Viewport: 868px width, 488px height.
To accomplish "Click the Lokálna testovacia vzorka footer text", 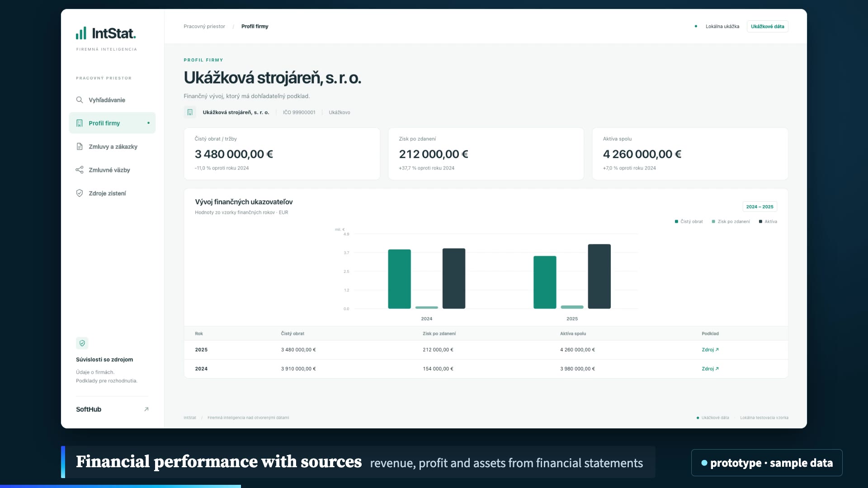I will [764, 418].
